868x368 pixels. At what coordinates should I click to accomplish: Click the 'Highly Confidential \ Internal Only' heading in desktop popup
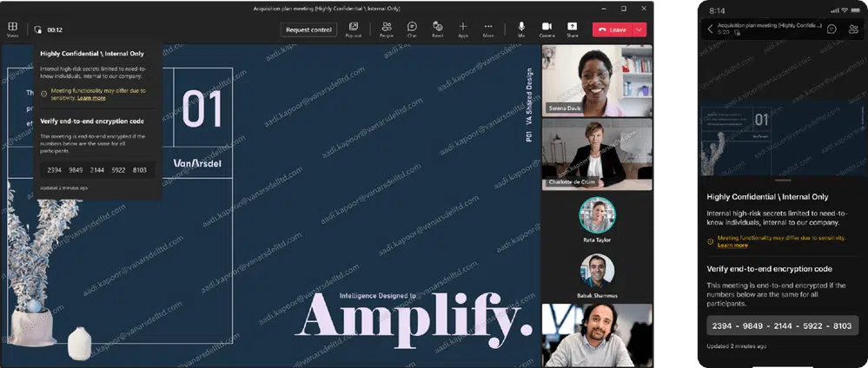point(92,54)
